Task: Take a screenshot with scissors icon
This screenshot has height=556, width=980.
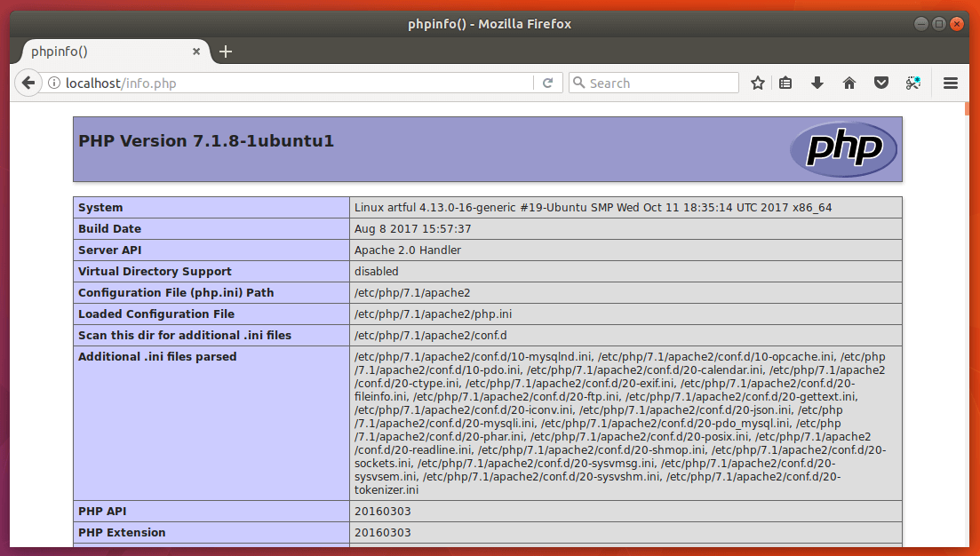Action: [x=912, y=83]
